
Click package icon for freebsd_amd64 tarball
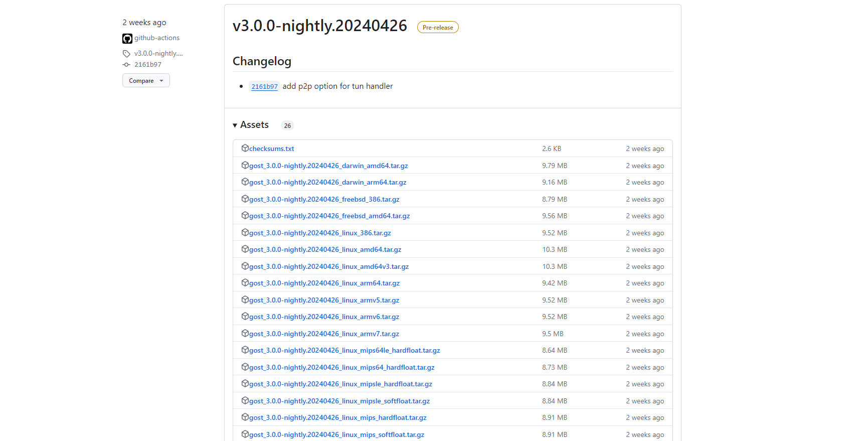click(x=245, y=215)
